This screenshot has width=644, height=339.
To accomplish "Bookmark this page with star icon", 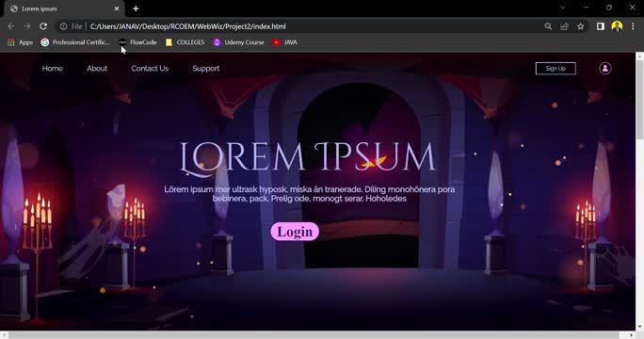I will 580,26.
